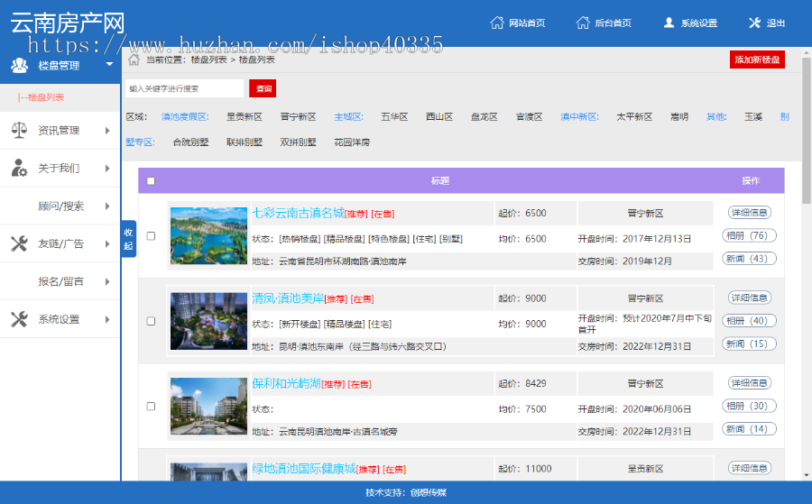
Task: Click the person-gear icon beside 关于我们
Action: coord(19,168)
